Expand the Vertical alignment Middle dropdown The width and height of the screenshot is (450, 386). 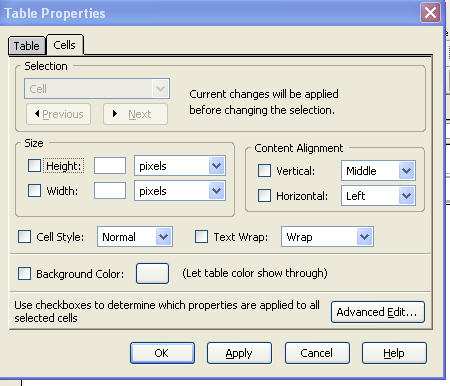click(378, 171)
